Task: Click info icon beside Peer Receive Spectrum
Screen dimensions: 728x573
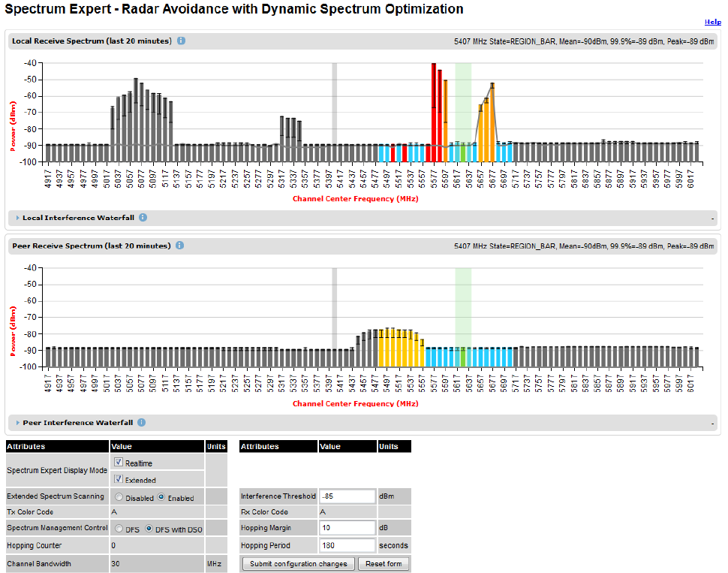Action: point(179,246)
